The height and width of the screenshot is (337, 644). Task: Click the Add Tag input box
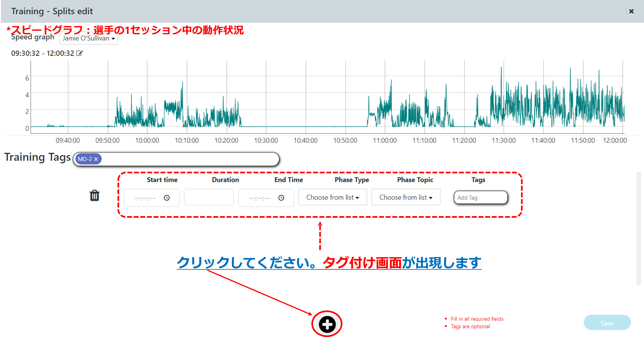point(481,197)
